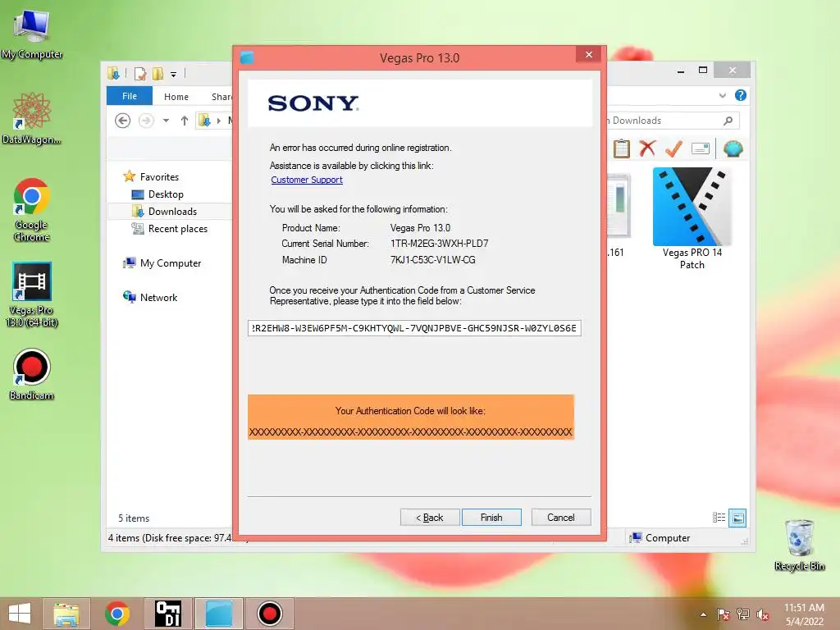Image resolution: width=840 pixels, height=630 pixels.
Task: Select My Computer in the navigation pane
Action: tap(171, 263)
